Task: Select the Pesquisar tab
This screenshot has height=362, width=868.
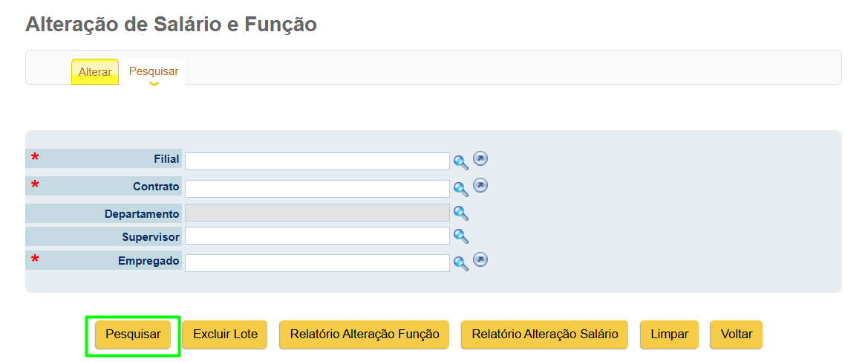Action: pos(154,72)
